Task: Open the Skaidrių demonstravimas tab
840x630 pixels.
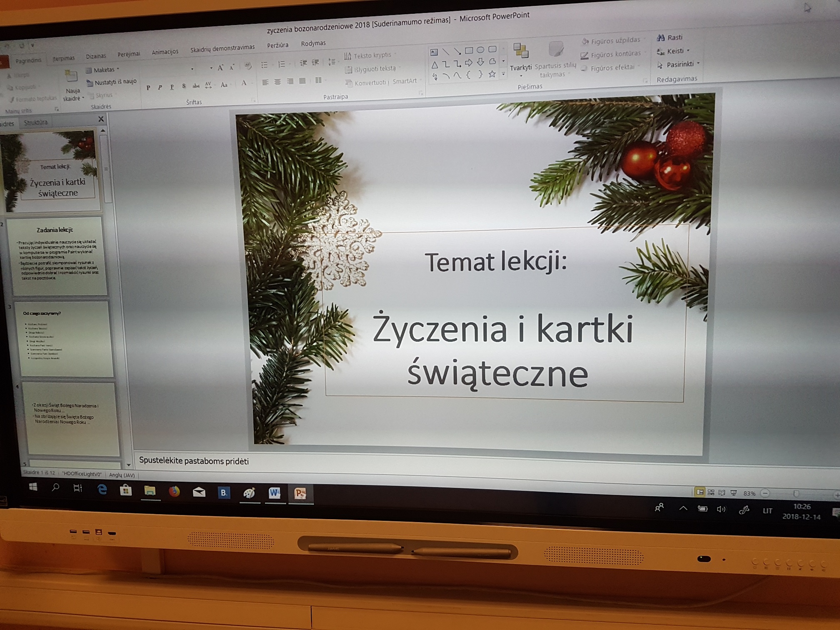Action: coord(222,49)
